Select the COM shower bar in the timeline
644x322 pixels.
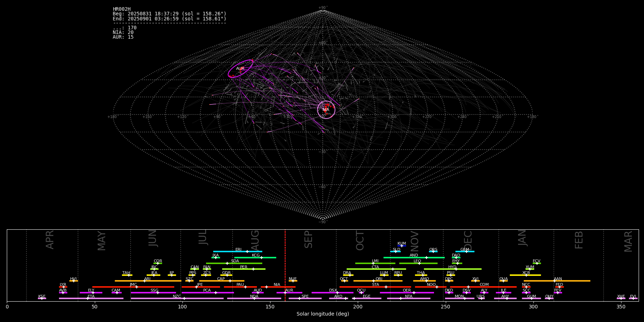tap(484, 287)
